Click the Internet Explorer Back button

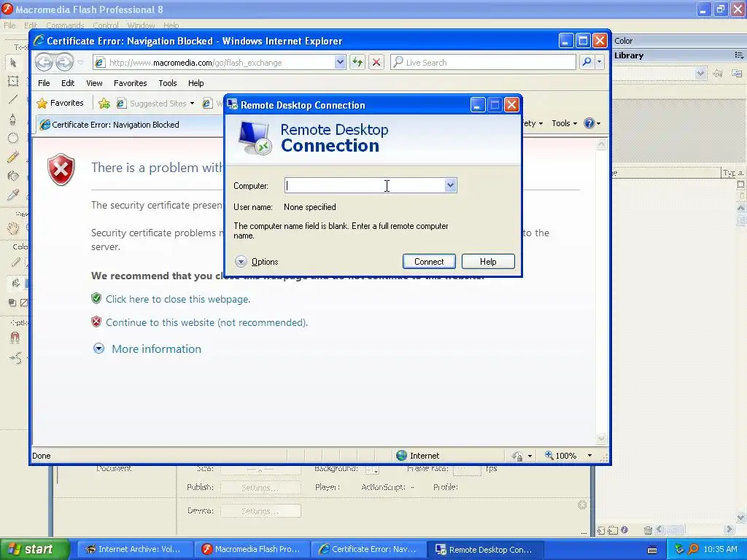coord(44,62)
